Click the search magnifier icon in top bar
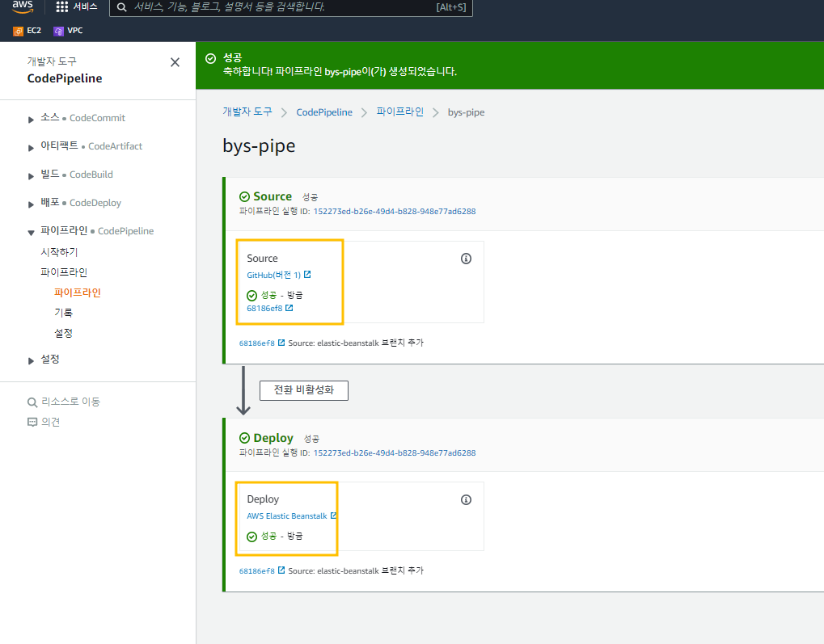824x644 pixels. pyautogui.click(x=121, y=7)
